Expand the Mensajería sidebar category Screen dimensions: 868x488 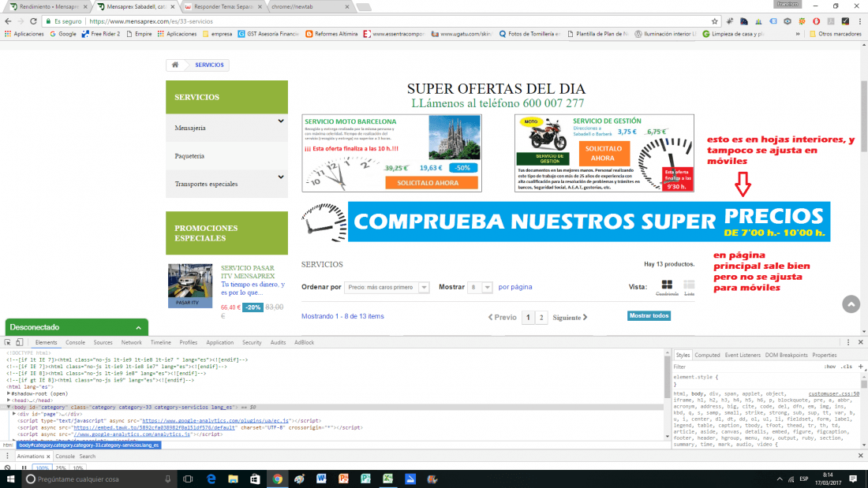tap(281, 121)
